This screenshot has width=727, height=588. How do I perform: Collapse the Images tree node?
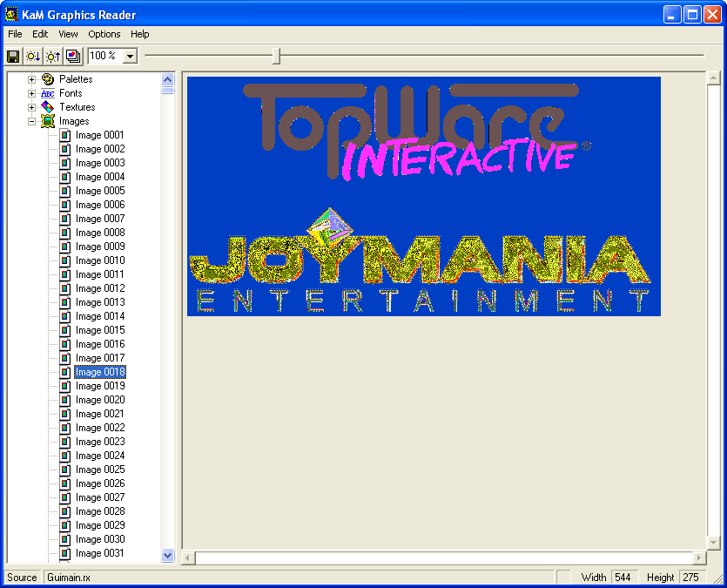point(31,121)
